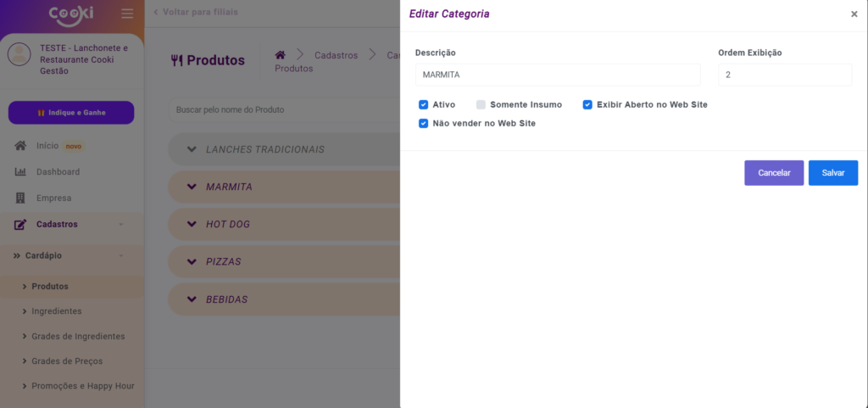This screenshot has height=408, width=868.
Task: Click the Início house icon in sidebar
Action: 21,146
